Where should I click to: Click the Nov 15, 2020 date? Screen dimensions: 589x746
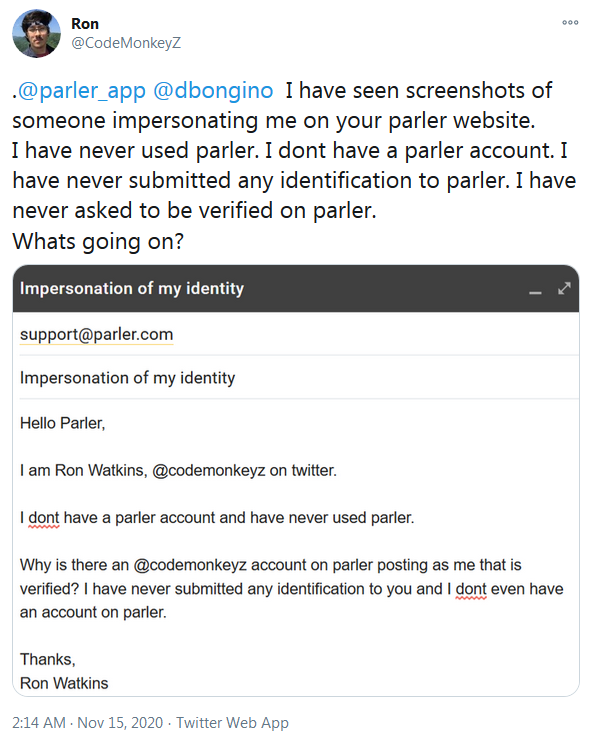120,723
